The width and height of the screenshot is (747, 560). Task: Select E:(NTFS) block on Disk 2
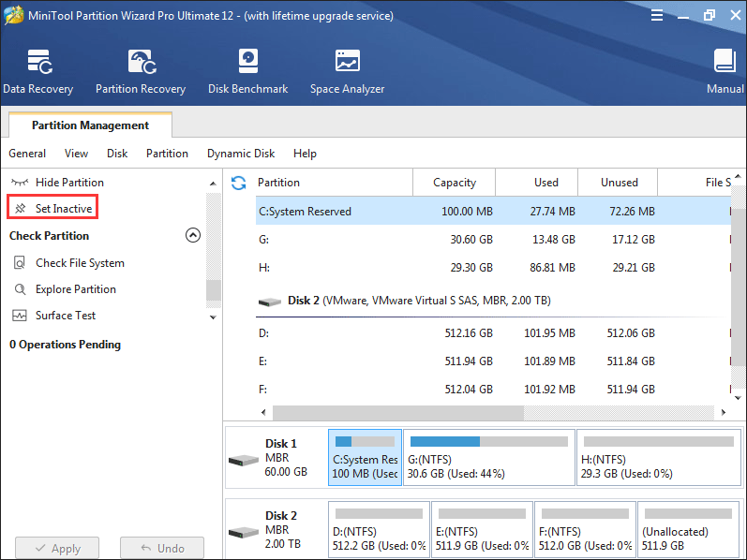pos(482,529)
